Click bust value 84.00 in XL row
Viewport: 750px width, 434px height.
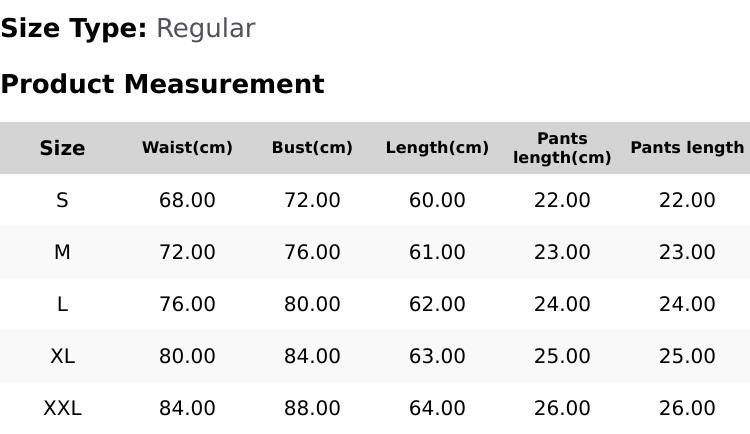(312, 356)
